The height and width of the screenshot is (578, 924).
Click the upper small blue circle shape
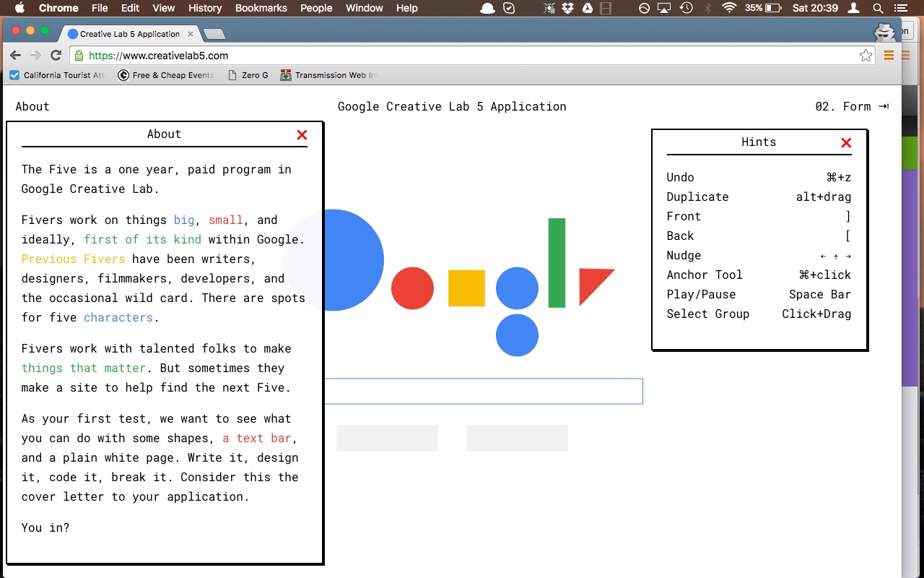pos(517,288)
